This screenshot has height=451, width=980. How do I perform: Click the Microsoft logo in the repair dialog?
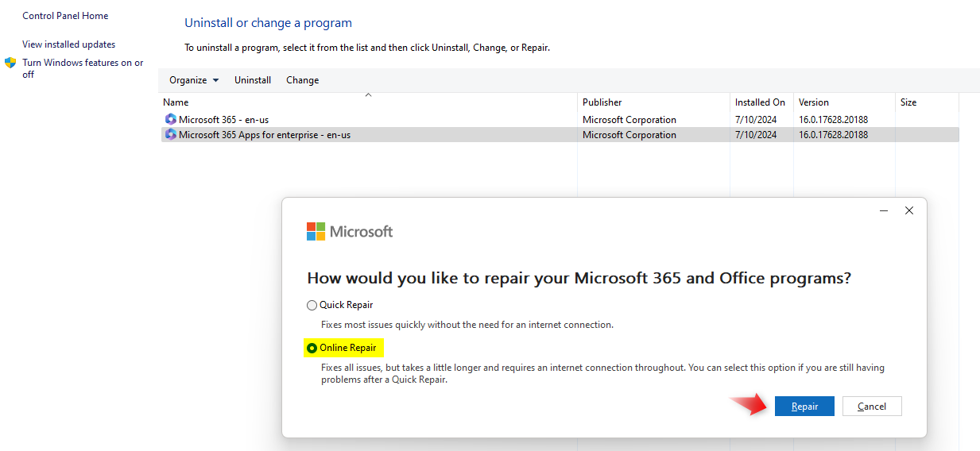pyautogui.click(x=316, y=232)
